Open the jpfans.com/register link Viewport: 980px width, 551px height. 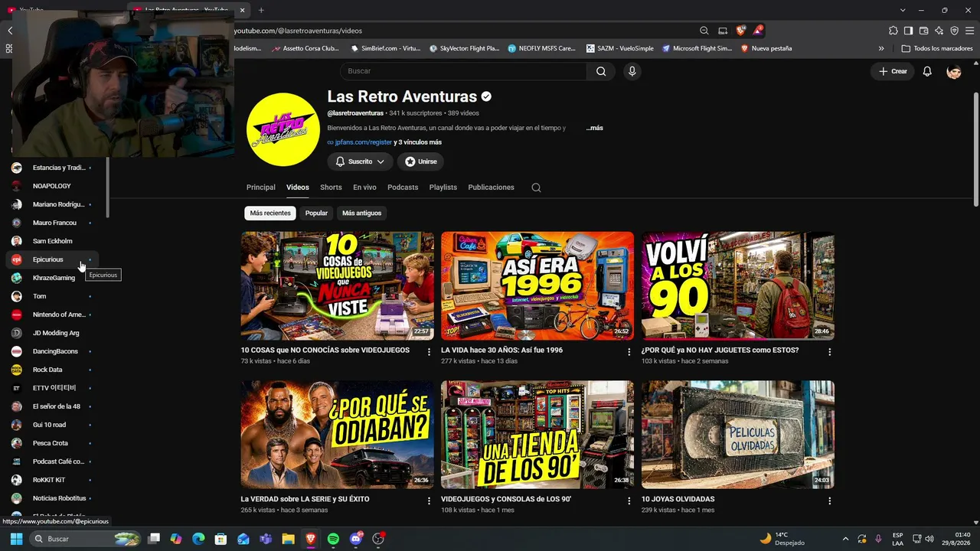click(x=363, y=142)
